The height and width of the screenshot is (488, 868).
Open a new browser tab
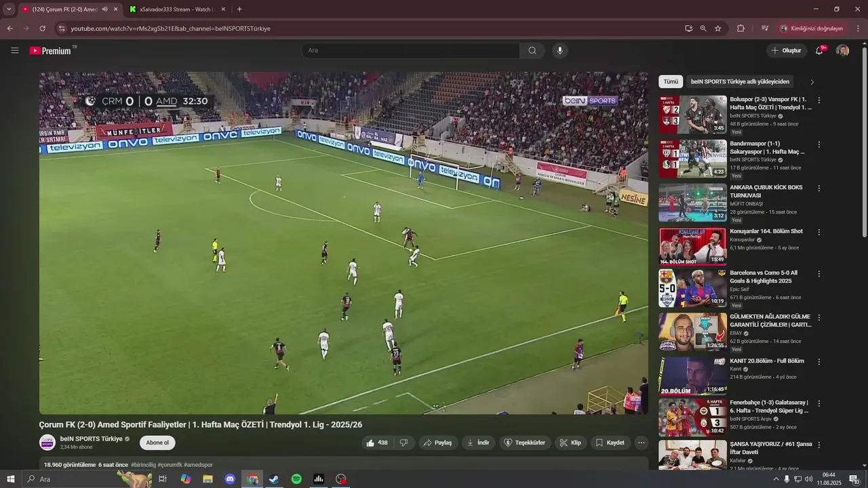point(239,9)
